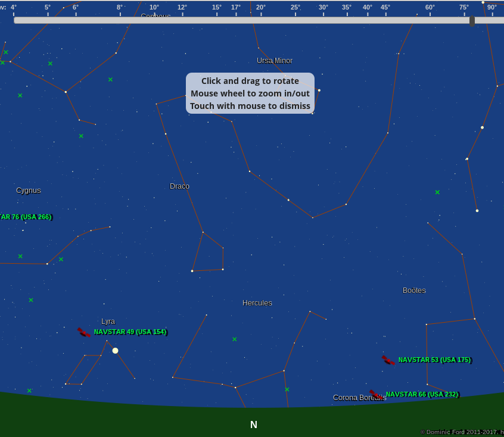
Task: Click the Corona Borealis constellation label
Action: (x=359, y=398)
